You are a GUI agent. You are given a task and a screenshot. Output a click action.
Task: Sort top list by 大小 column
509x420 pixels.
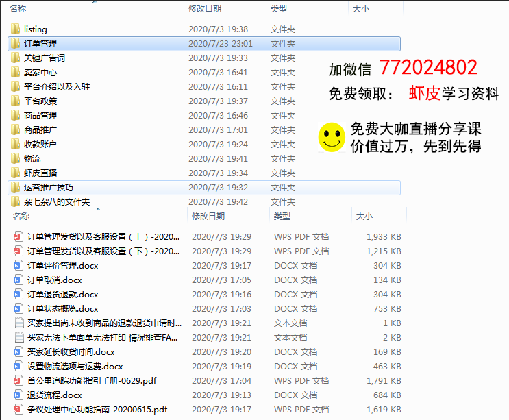(x=360, y=8)
